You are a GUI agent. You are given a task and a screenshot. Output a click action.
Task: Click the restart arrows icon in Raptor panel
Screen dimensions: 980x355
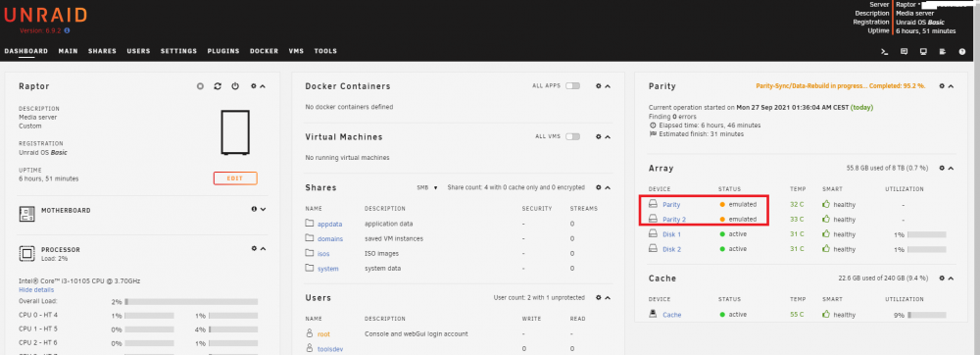tap(218, 86)
